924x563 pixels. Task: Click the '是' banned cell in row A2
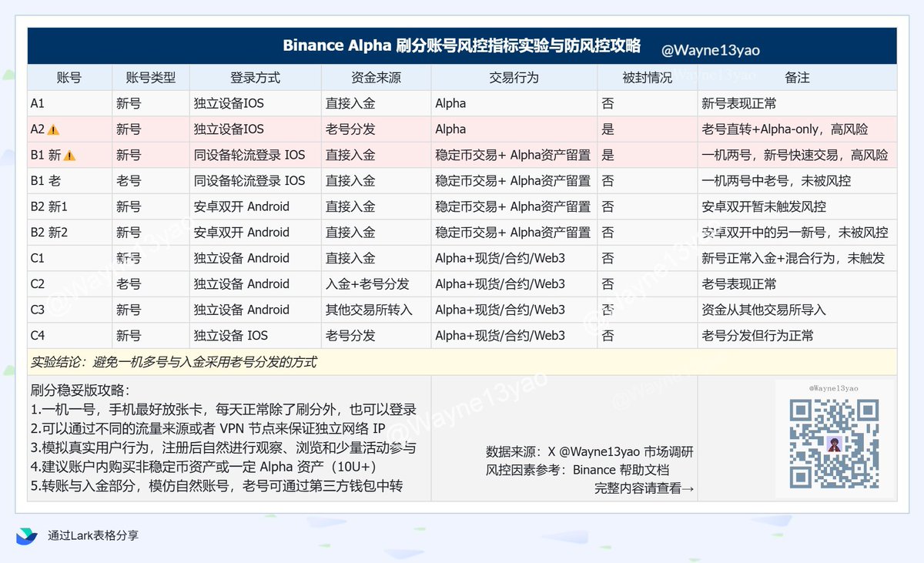[647, 129]
